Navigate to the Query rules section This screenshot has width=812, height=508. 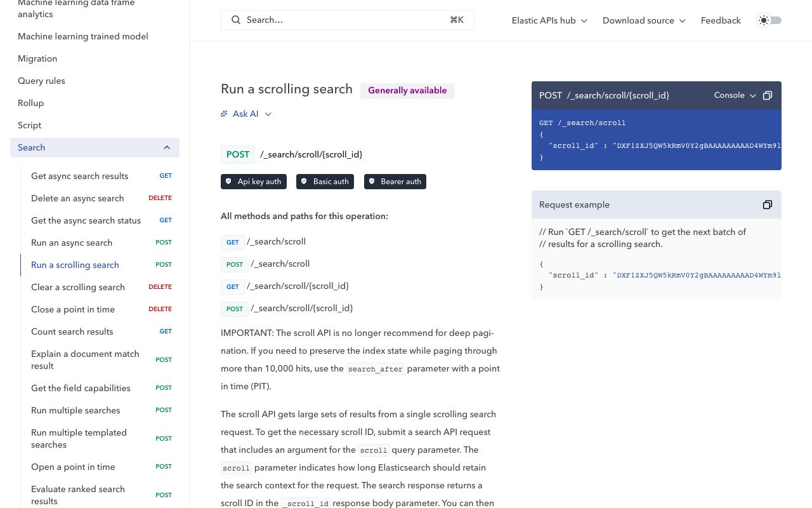click(x=41, y=81)
